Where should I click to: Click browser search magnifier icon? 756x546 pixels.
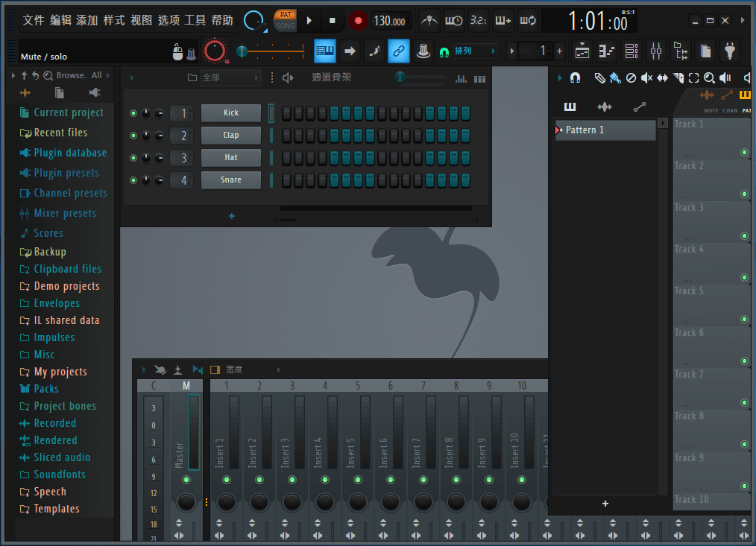(x=48, y=76)
